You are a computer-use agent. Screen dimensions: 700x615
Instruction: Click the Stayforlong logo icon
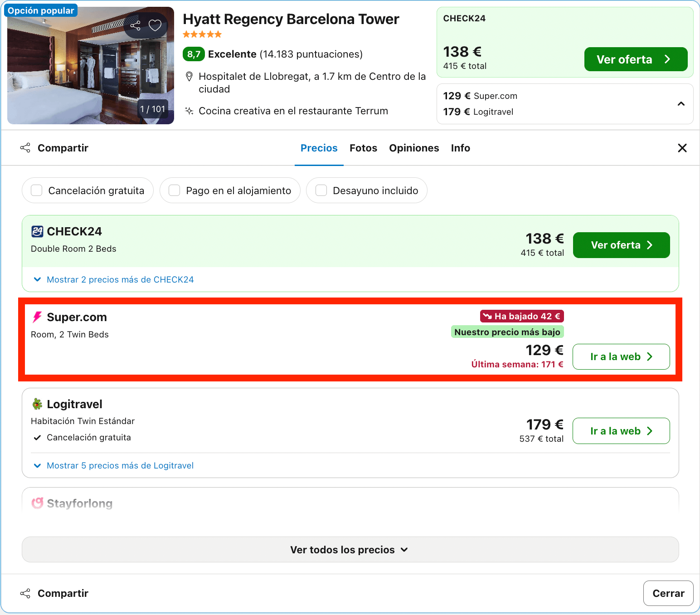point(37,503)
